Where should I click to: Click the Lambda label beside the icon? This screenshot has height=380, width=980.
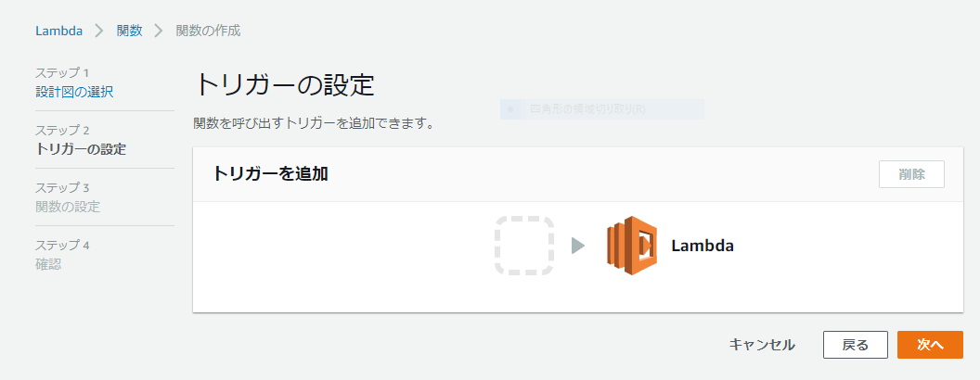(x=703, y=246)
